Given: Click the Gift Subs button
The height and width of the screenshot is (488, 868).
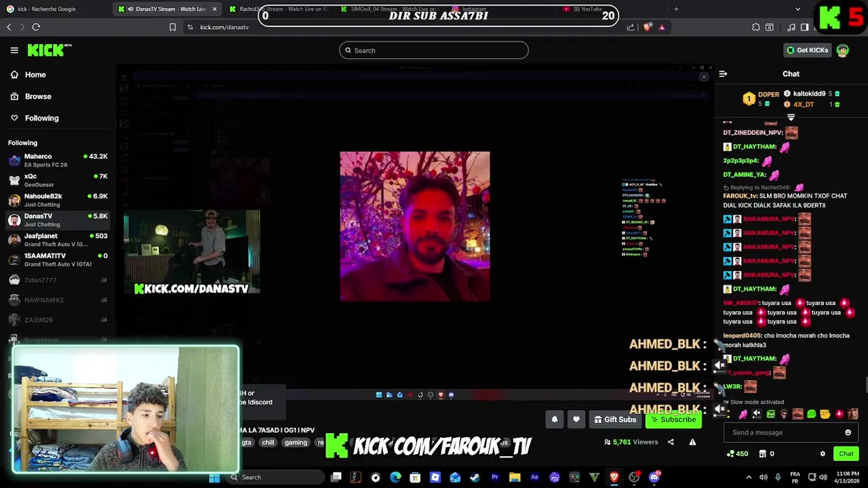Looking at the screenshot, I should (614, 420).
